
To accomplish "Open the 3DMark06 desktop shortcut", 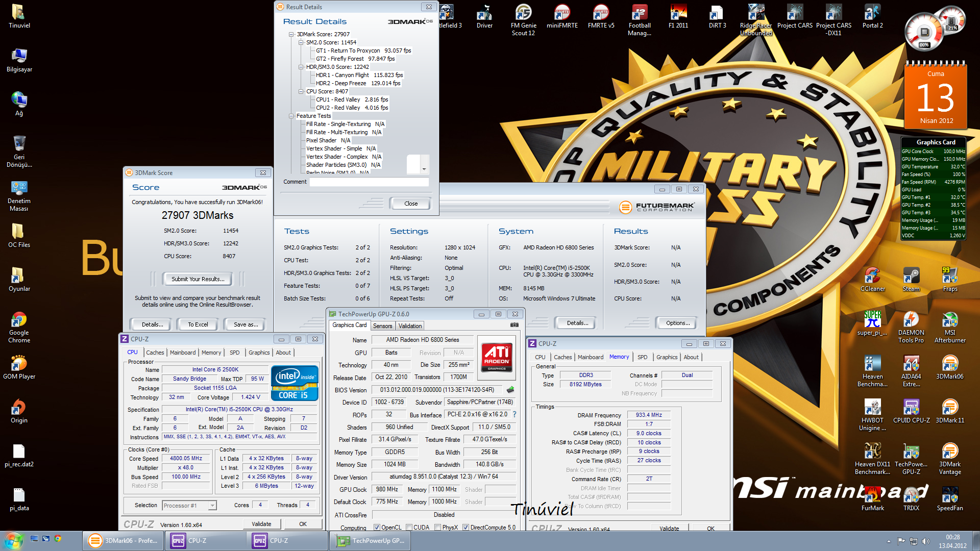I will pos(950,367).
